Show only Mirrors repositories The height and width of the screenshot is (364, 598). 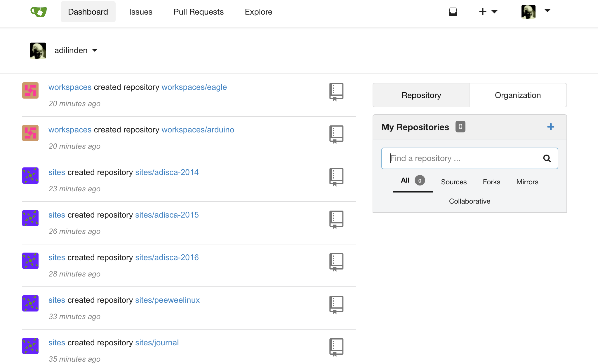coord(527,182)
